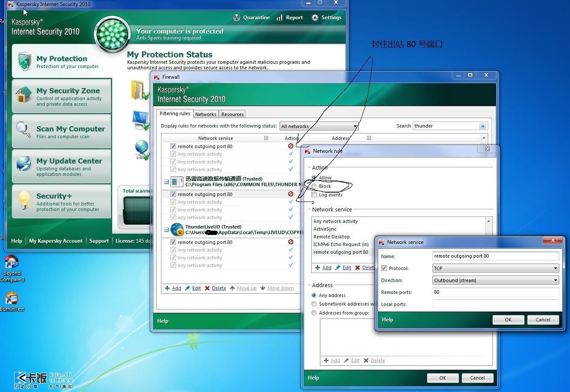Open My Kaspersky Account link
Screen dimensions: 570x392
[x=56, y=241]
